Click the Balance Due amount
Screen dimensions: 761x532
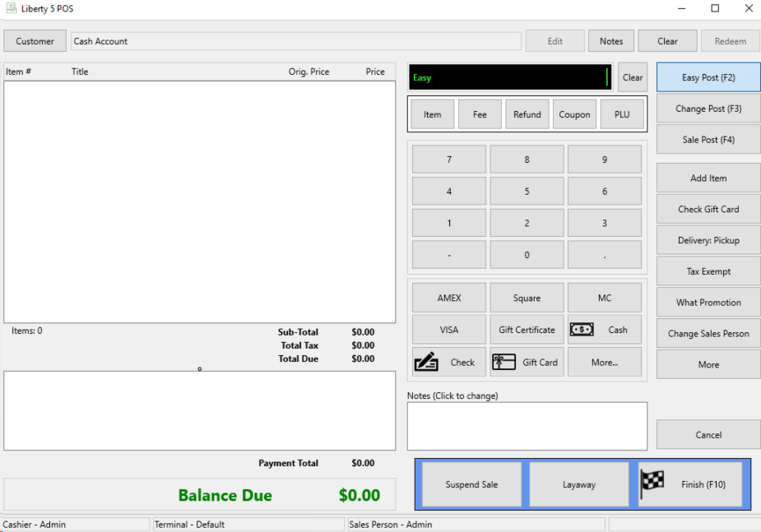point(360,495)
